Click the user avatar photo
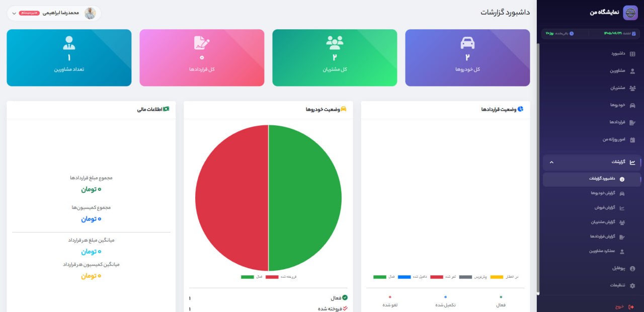644x312 pixels. tap(90, 13)
